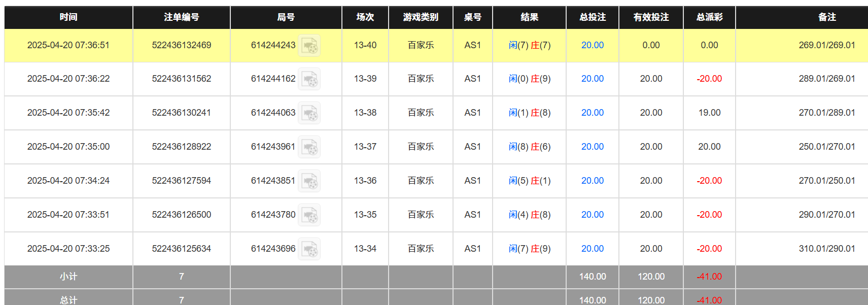Click the blue 20.00 total bet in row 13-39
The width and height of the screenshot is (868, 305).
592,79
